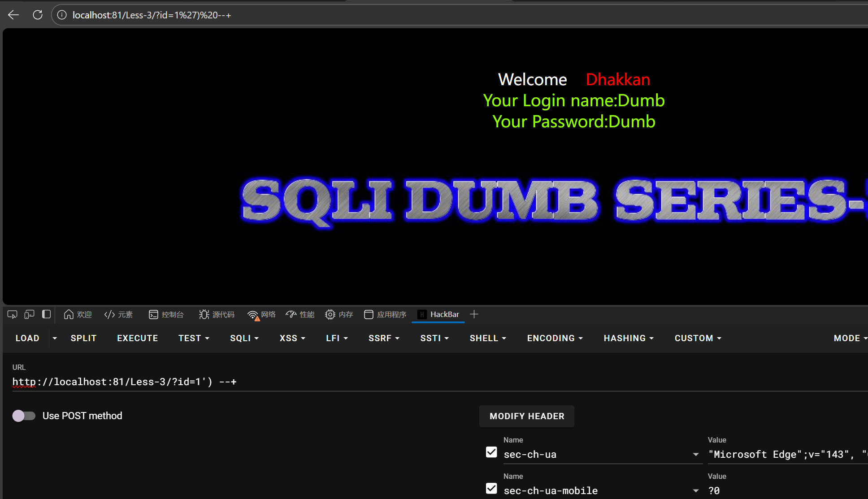Uncheck the sec-ch-ua header checkbox
This screenshot has width=868, height=499.
pos(491,452)
